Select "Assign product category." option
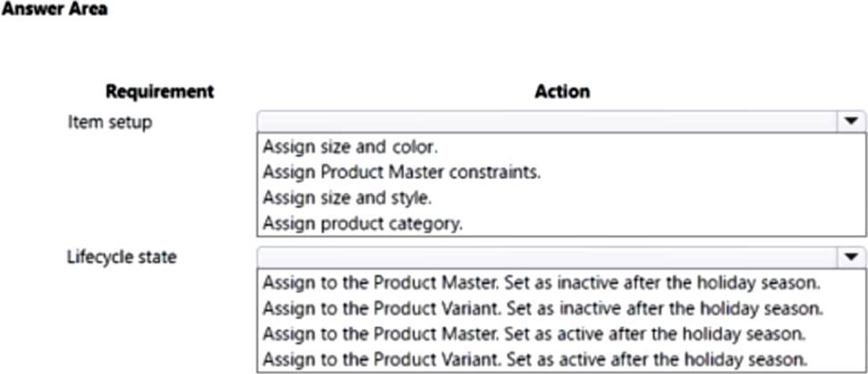Image resolution: width=868 pixels, height=374 pixels. click(x=363, y=223)
